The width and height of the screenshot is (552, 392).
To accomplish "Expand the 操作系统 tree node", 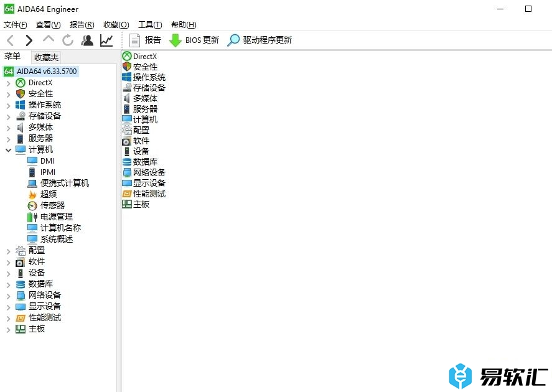I will coord(9,106).
